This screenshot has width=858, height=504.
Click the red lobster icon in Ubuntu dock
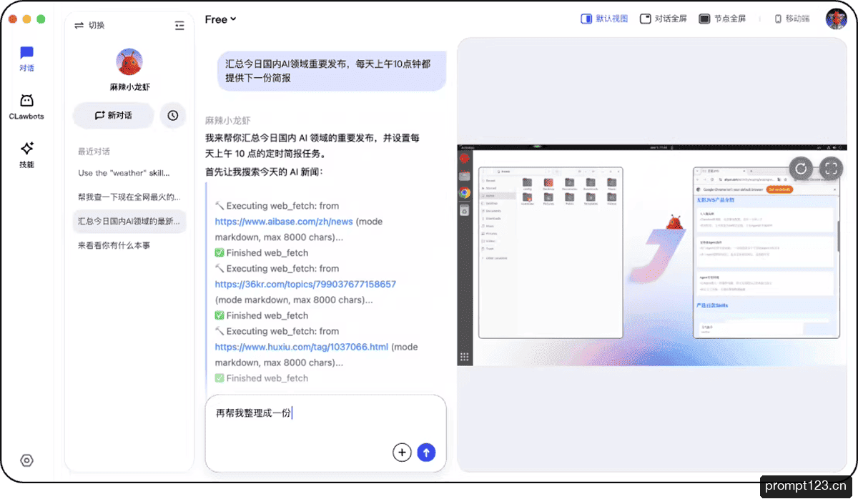pos(464,159)
